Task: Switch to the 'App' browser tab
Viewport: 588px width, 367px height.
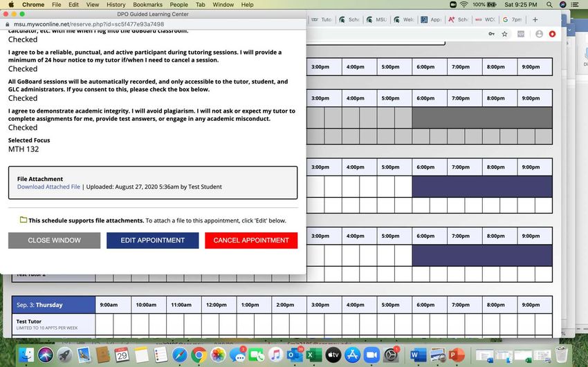Action: pyautogui.click(x=432, y=19)
